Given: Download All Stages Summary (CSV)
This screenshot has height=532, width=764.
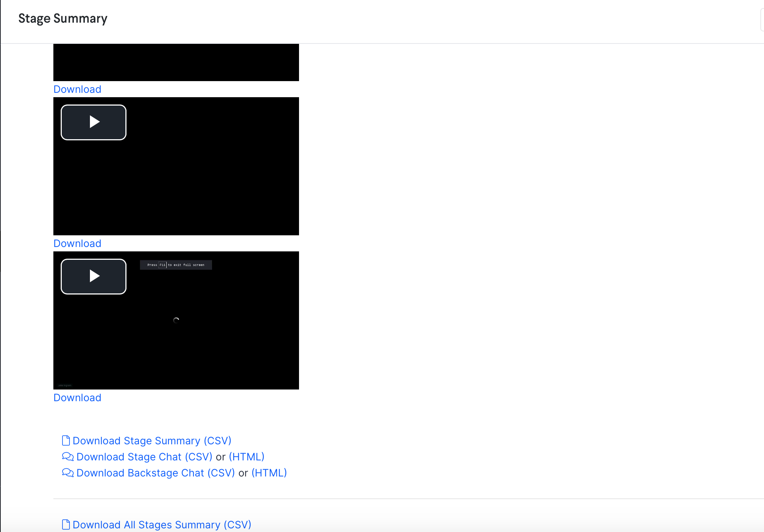Looking at the screenshot, I should [162, 525].
